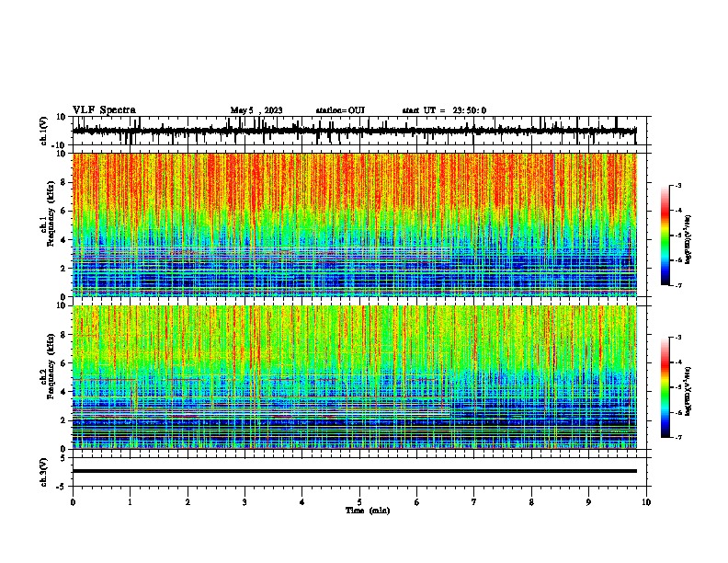Click inside the ch.2 frequency spectrogram

[355, 377]
